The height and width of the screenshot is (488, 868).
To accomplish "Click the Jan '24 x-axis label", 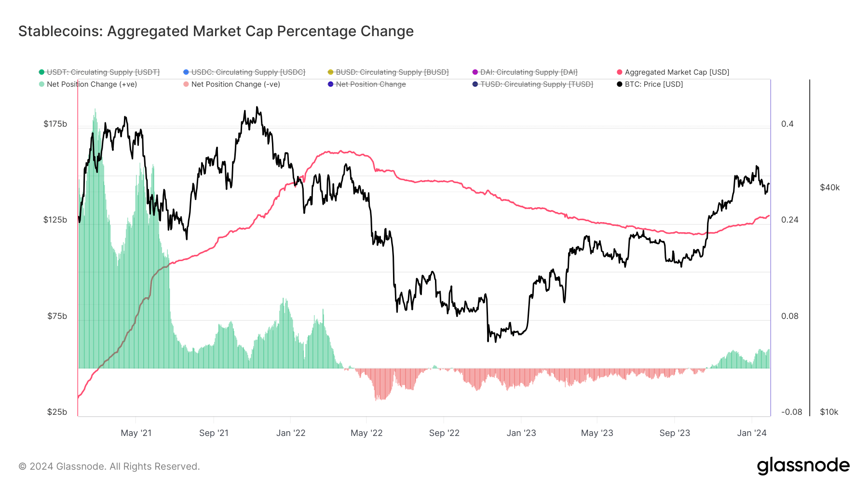I will 751,433.
